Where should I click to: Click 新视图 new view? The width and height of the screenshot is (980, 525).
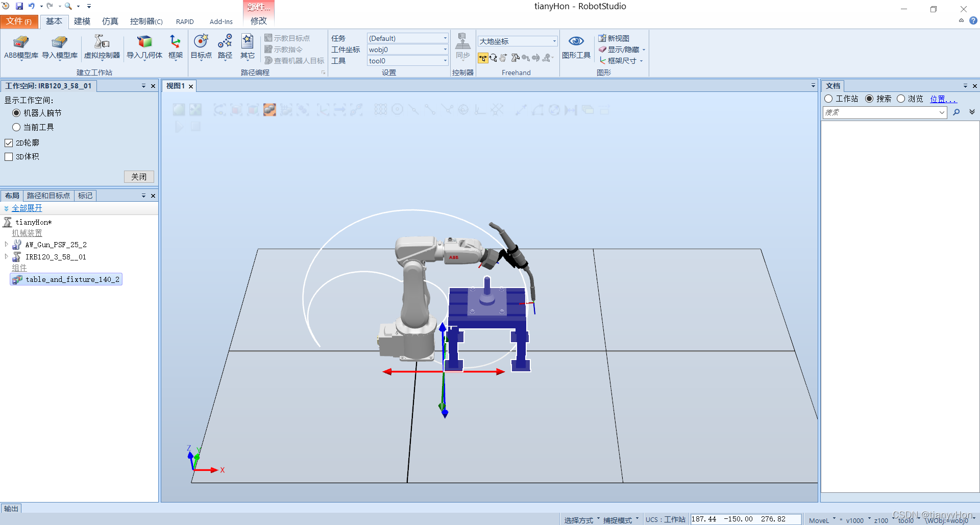pos(614,38)
